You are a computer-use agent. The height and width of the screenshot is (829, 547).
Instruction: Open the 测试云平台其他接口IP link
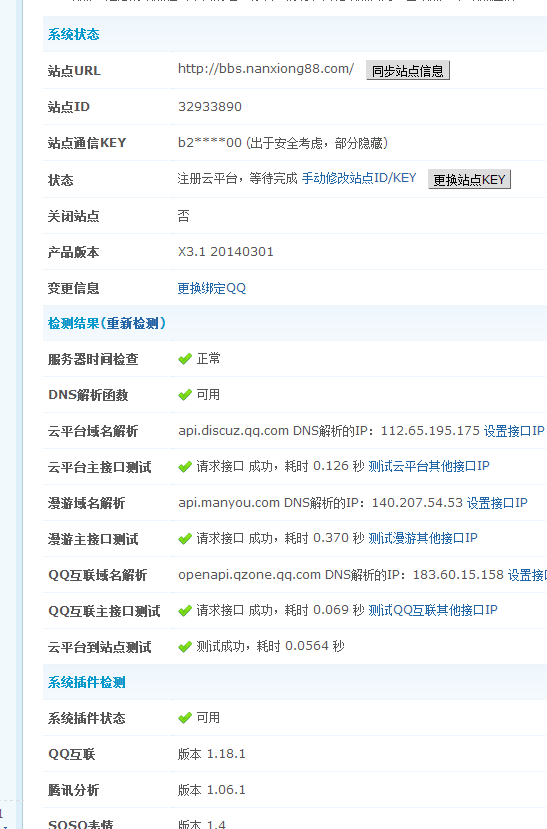[429, 466]
